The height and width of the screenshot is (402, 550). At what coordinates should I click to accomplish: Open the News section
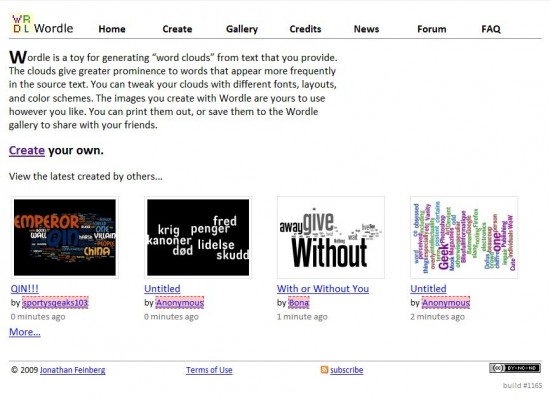click(x=366, y=29)
